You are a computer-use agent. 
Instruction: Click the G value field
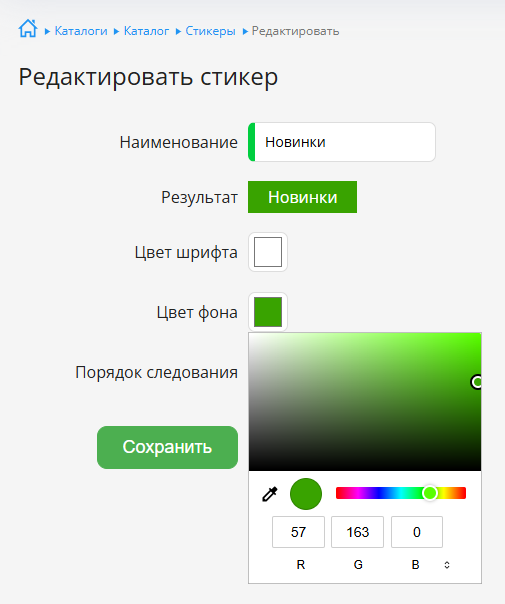click(357, 532)
